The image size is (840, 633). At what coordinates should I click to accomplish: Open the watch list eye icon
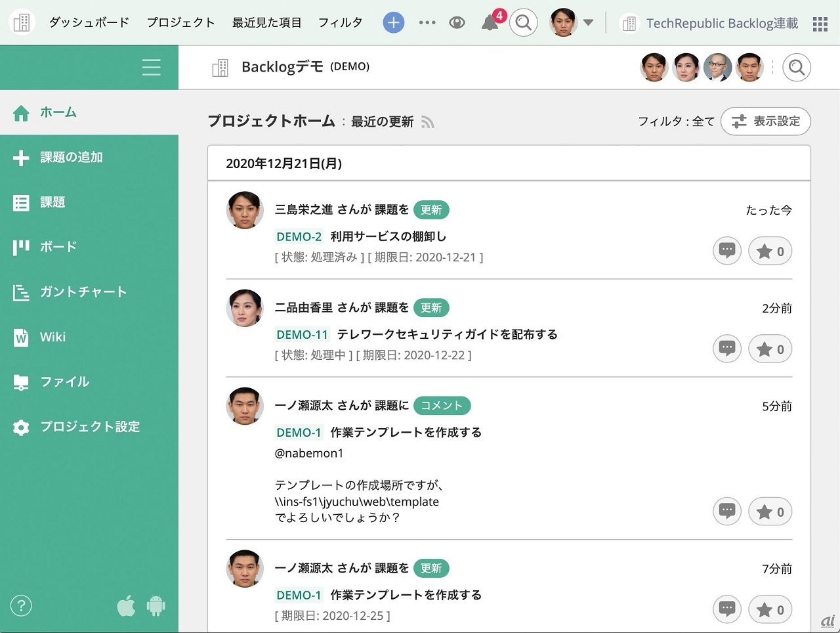457,23
